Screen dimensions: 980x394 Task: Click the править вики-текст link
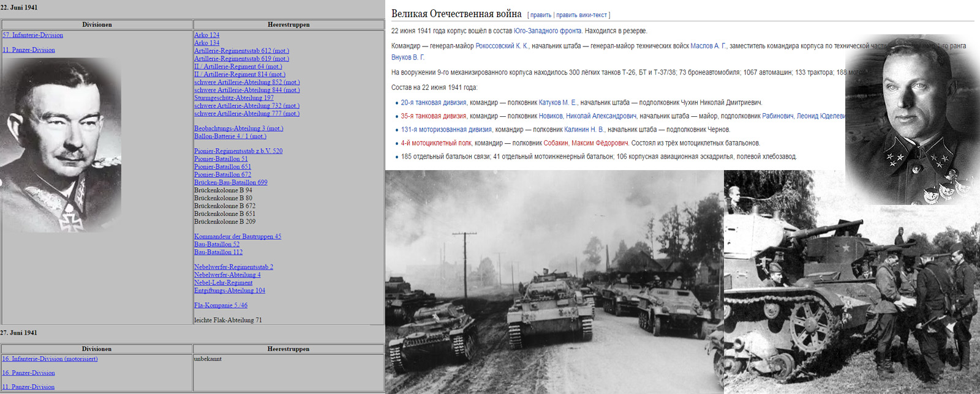582,15
